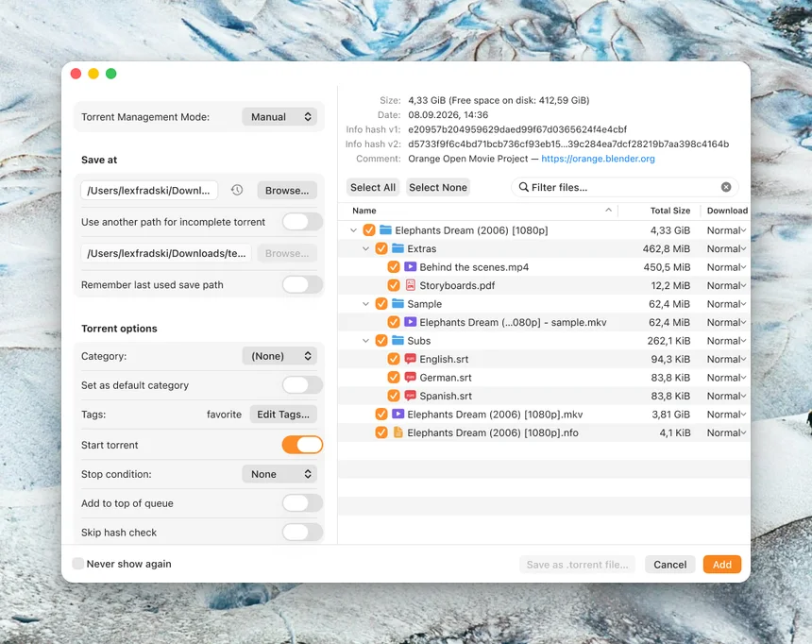Check the Never show again checkbox
The height and width of the screenshot is (644, 812).
tap(77, 564)
